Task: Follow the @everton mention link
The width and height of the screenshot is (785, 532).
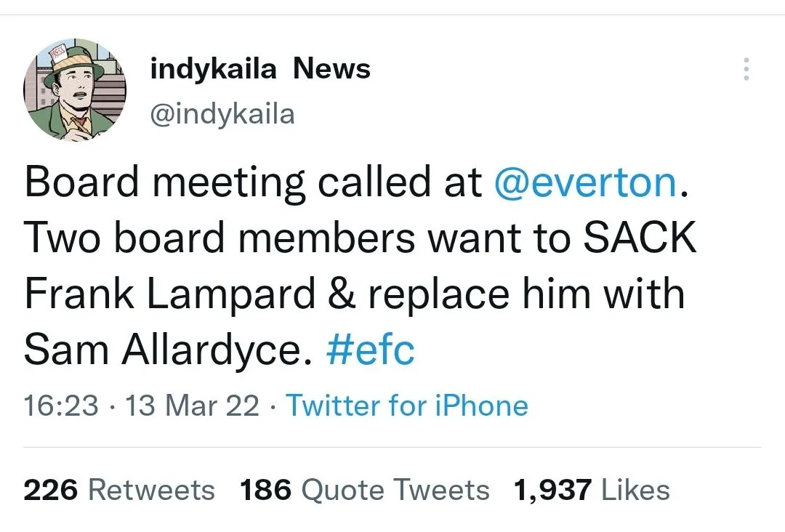Action: coord(586,183)
